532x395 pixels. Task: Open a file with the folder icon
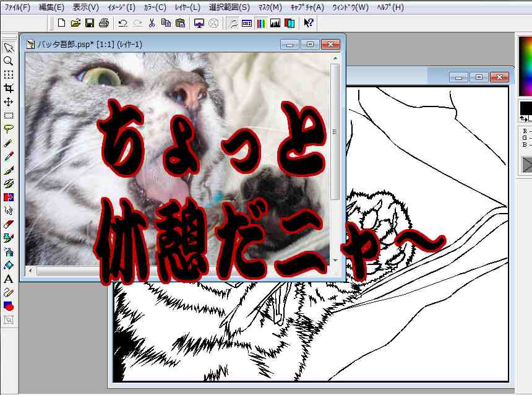point(75,24)
